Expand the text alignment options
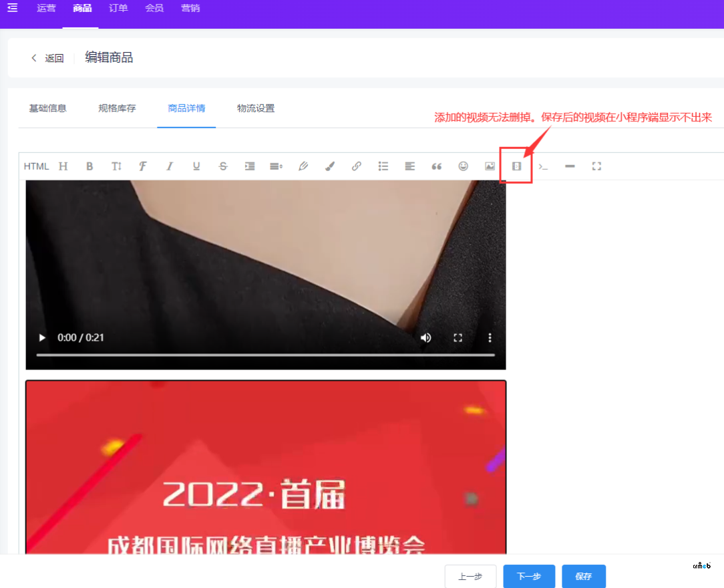Viewport: 724px width, 588px height. point(410,166)
